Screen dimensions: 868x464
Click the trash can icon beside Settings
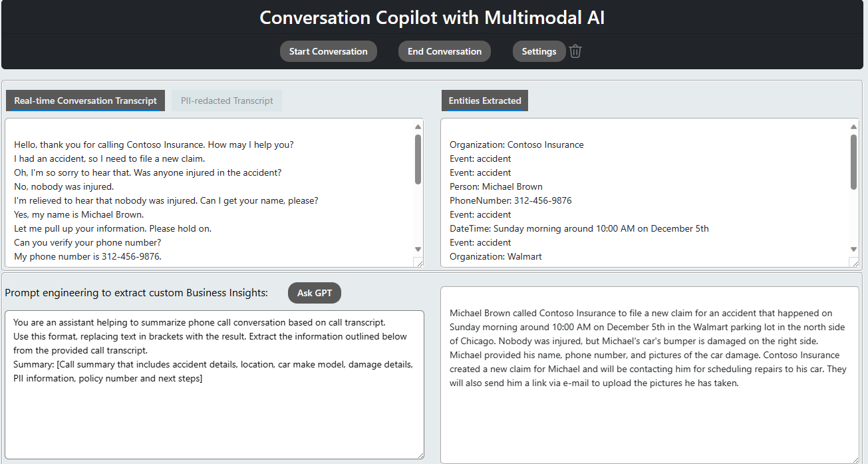pos(575,51)
